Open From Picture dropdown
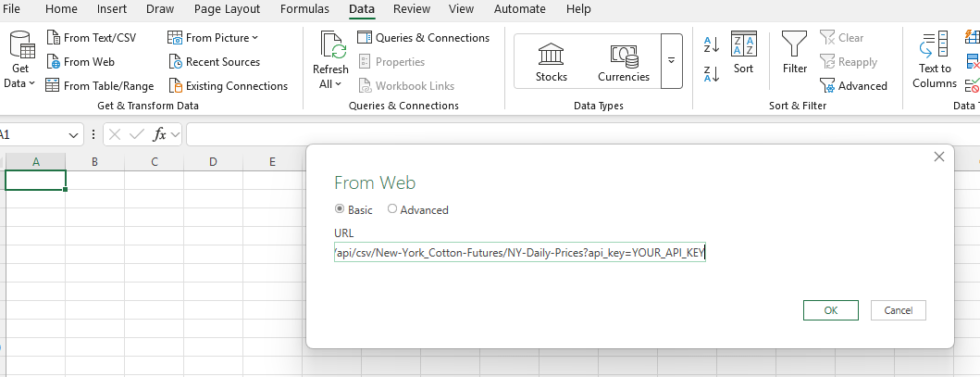The width and height of the screenshot is (980, 377). pyautogui.click(x=213, y=37)
